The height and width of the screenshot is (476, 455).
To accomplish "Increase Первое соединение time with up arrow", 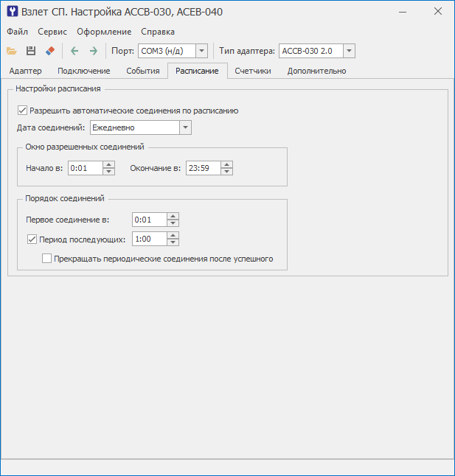I will pos(173,216).
